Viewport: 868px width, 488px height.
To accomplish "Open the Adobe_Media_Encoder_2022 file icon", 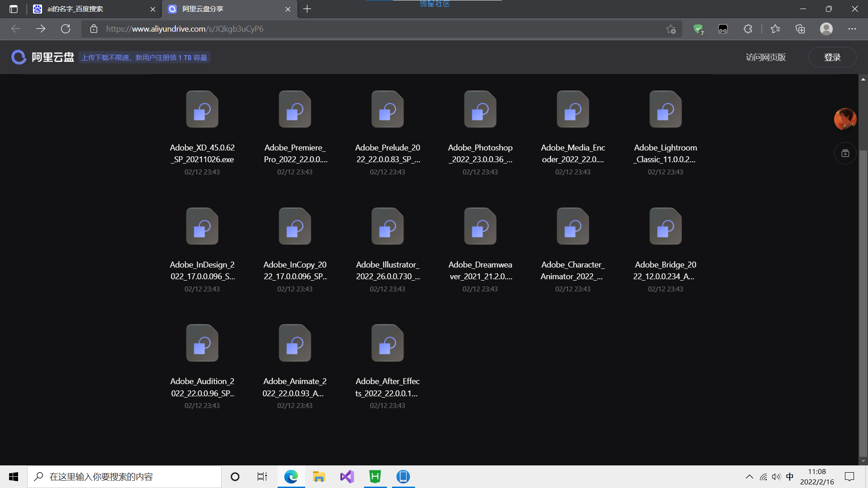I will tap(573, 109).
